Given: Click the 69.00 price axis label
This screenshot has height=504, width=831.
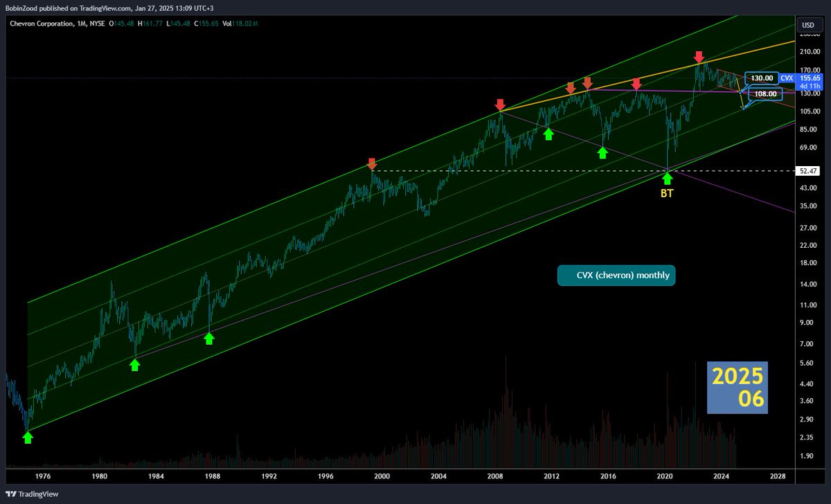Looking at the screenshot, I should click(808, 147).
